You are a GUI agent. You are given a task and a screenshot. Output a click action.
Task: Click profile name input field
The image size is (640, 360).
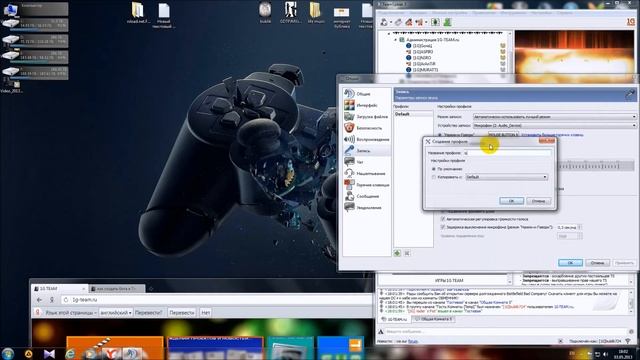[x=507, y=153]
